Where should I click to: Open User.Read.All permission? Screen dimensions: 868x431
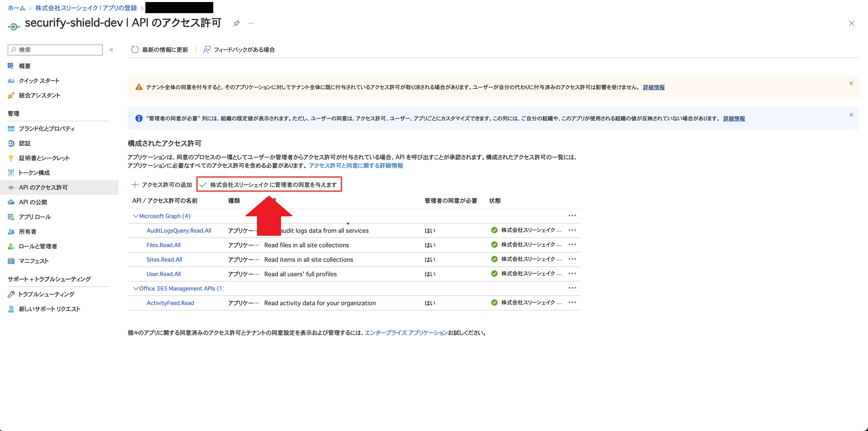(x=163, y=274)
